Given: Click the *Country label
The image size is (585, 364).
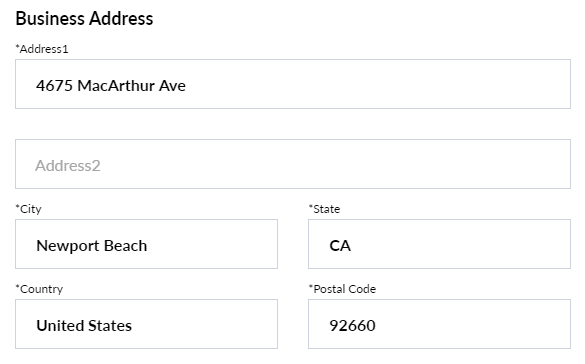Looking at the screenshot, I should point(39,289).
